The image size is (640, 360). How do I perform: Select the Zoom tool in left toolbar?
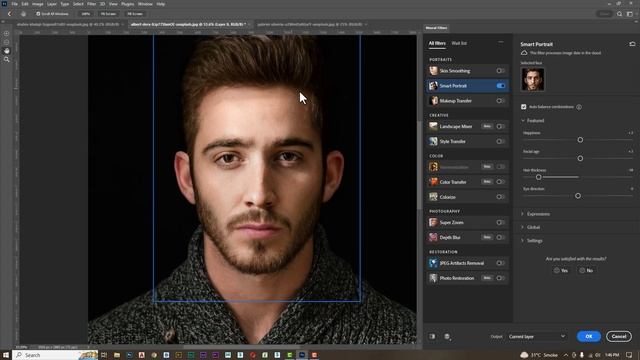(x=7, y=60)
